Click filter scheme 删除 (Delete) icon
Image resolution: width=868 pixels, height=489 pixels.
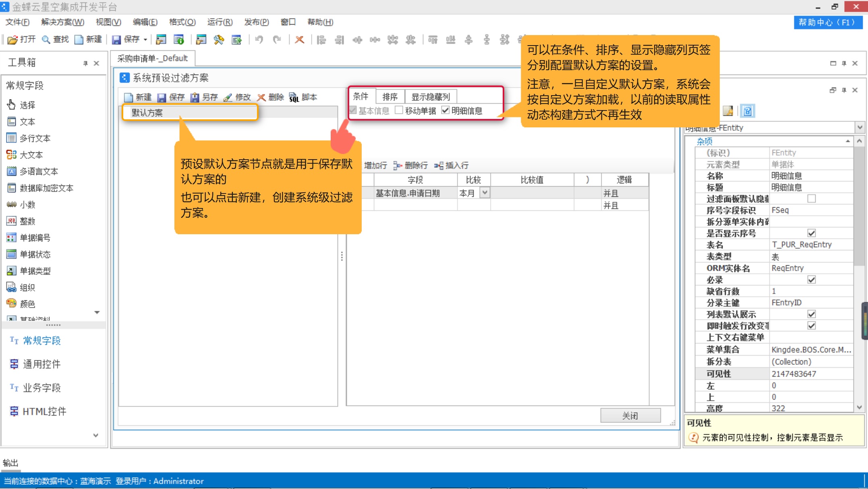pos(261,98)
